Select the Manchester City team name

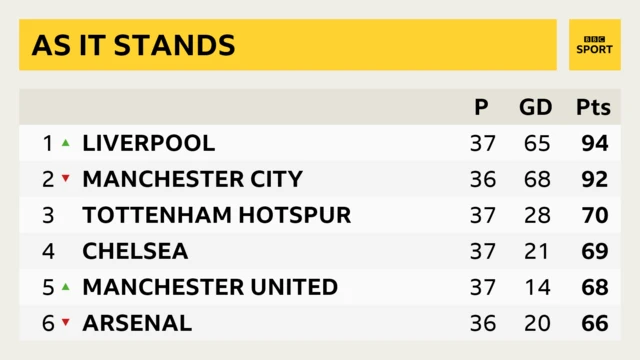point(192,179)
